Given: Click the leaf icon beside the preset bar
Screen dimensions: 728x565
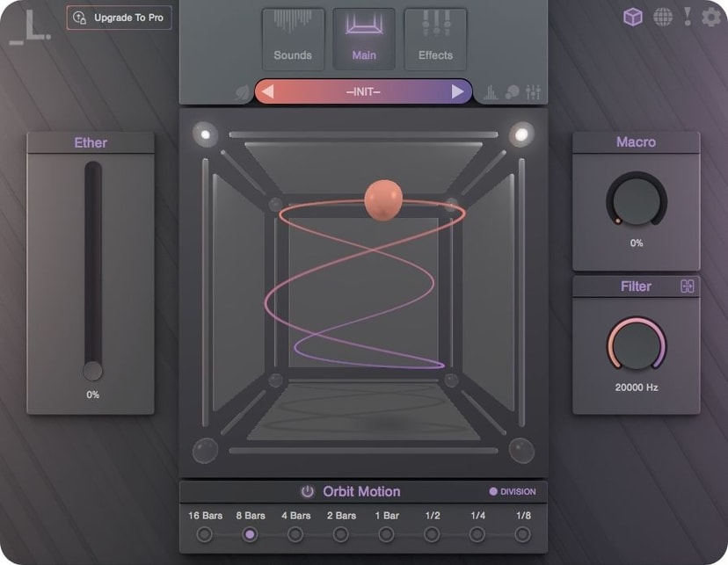Looking at the screenshot, I should [242, 92].
